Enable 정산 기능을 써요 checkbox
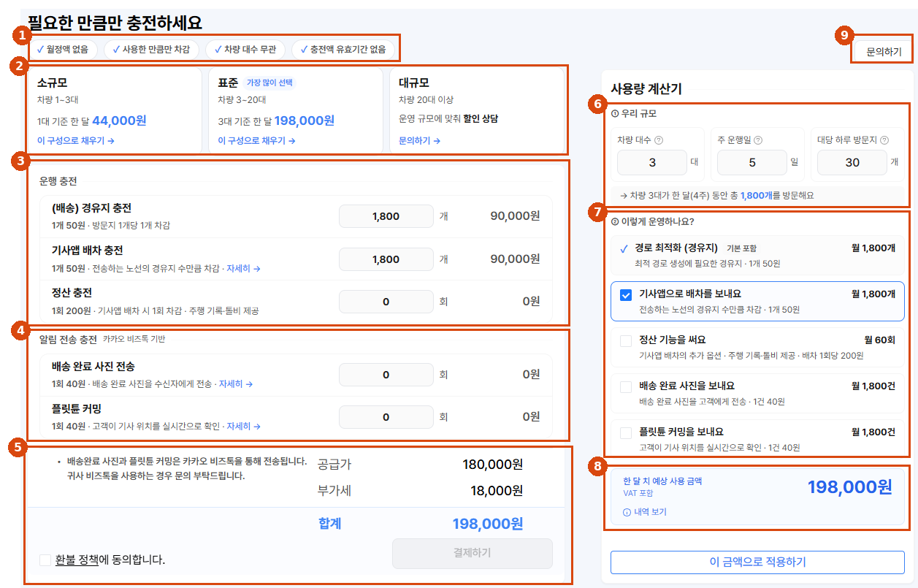The image size is (918, 588). pyautogui.click(x=626, y=340)
